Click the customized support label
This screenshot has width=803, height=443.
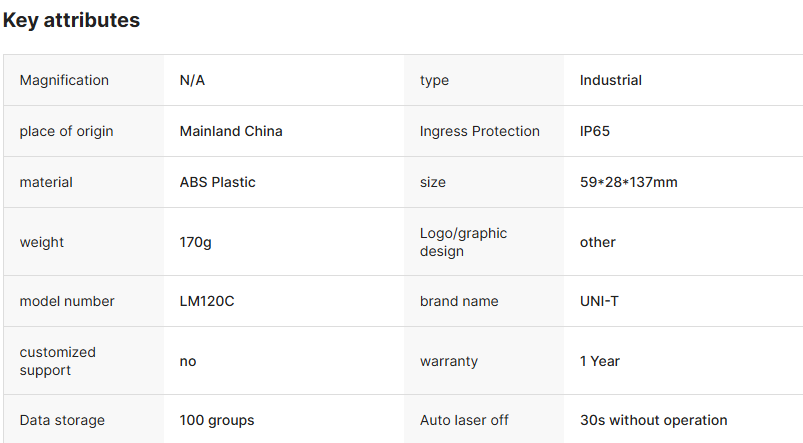pos(58,361)
